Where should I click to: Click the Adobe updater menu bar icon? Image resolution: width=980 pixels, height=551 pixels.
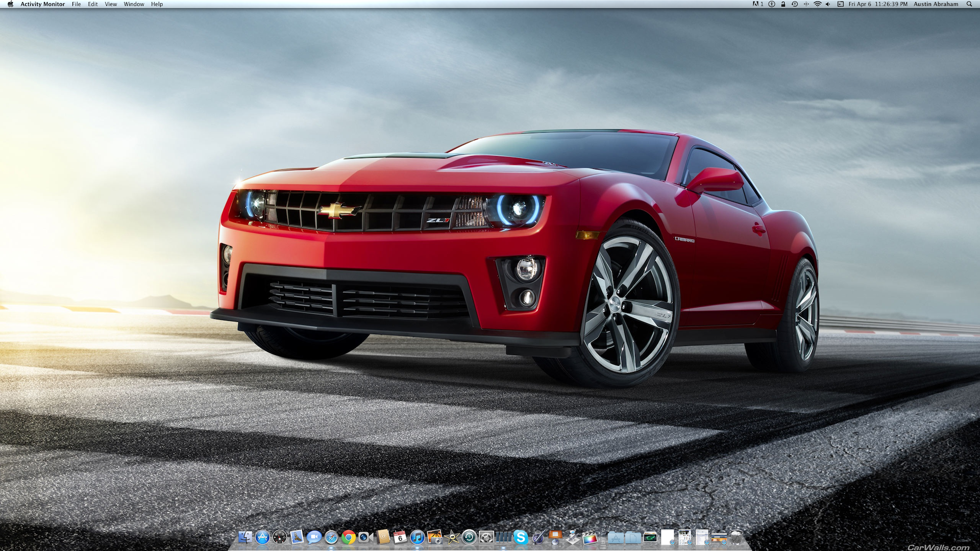[758, 4]
